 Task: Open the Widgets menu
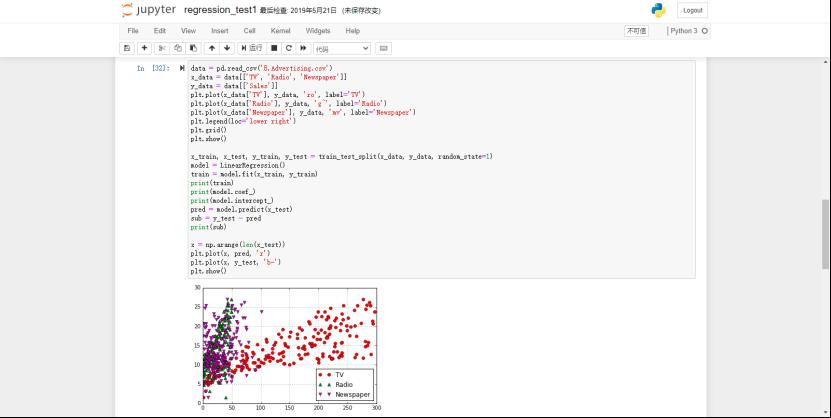(x=318, y=31)
